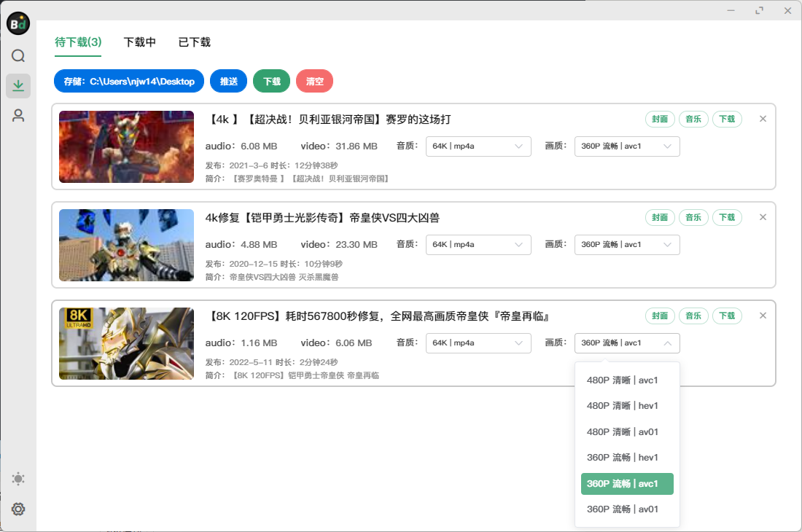This screenshot has width=802, height=532.
Task: Click text 简介: 帝皇侠VS四大凶兽 灭杀黑魔兽
Action: tap(272, 277)
